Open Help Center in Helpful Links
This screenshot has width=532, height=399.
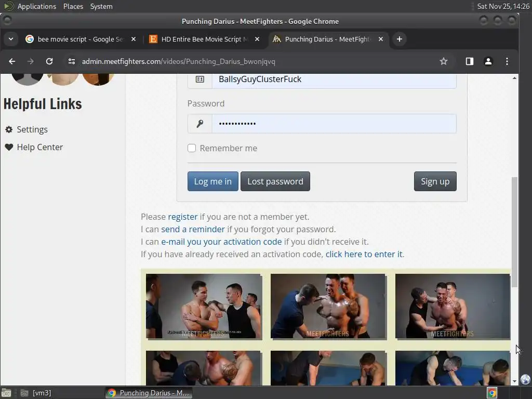click(x=39, y=147)
